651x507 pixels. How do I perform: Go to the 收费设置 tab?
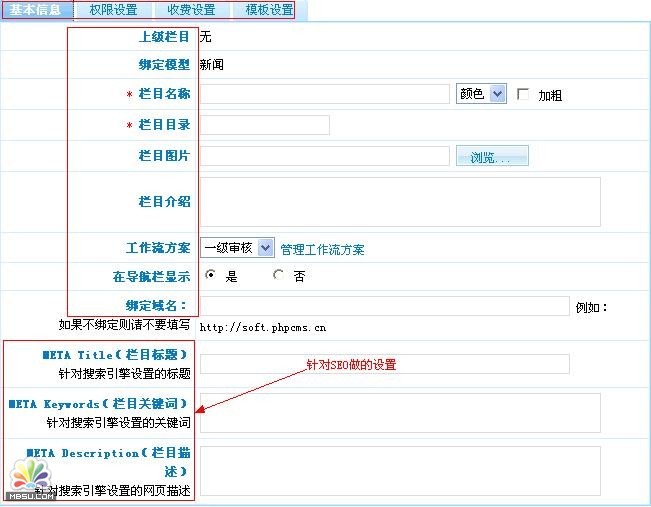coord(191,11)
